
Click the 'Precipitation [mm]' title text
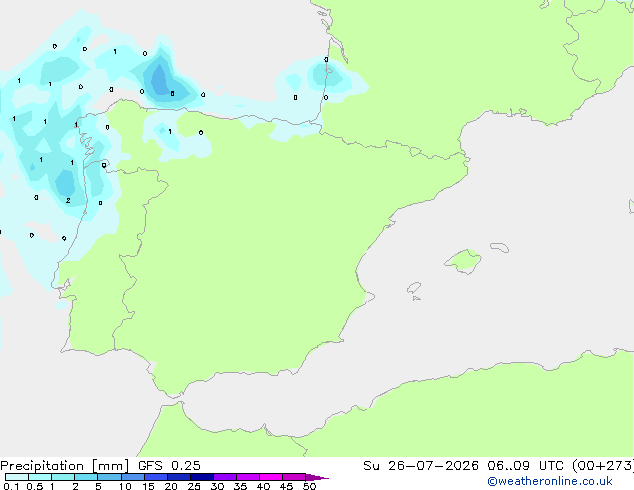[x=65, y=466]
